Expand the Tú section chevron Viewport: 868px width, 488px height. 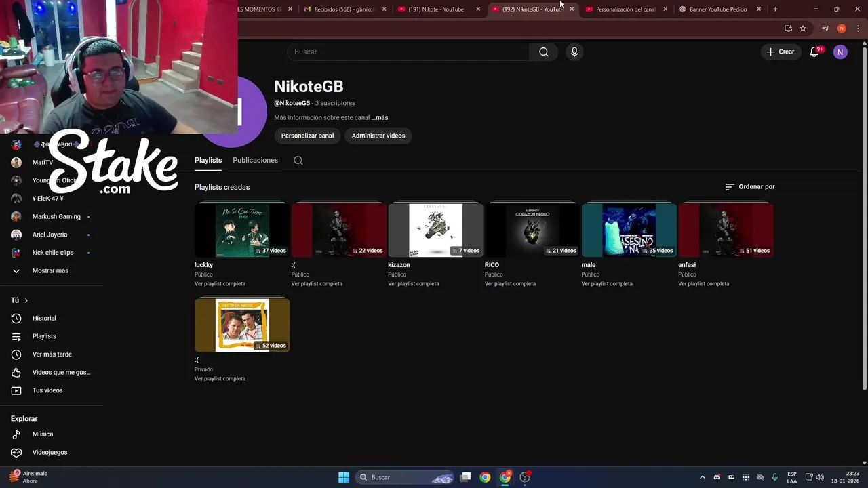pyautogui.click(x=26, y=300)
